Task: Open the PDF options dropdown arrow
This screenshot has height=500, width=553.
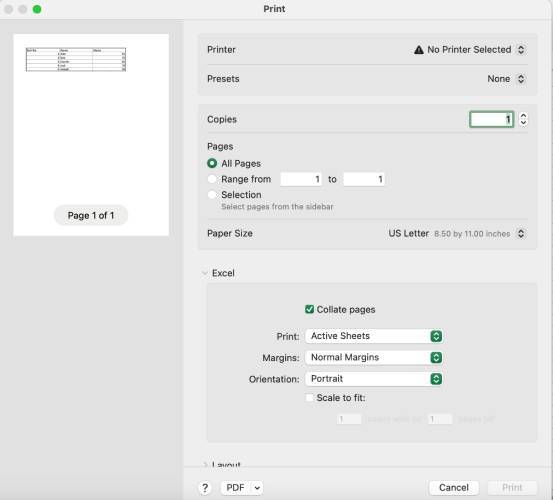Action: click(x=257, y=488)
